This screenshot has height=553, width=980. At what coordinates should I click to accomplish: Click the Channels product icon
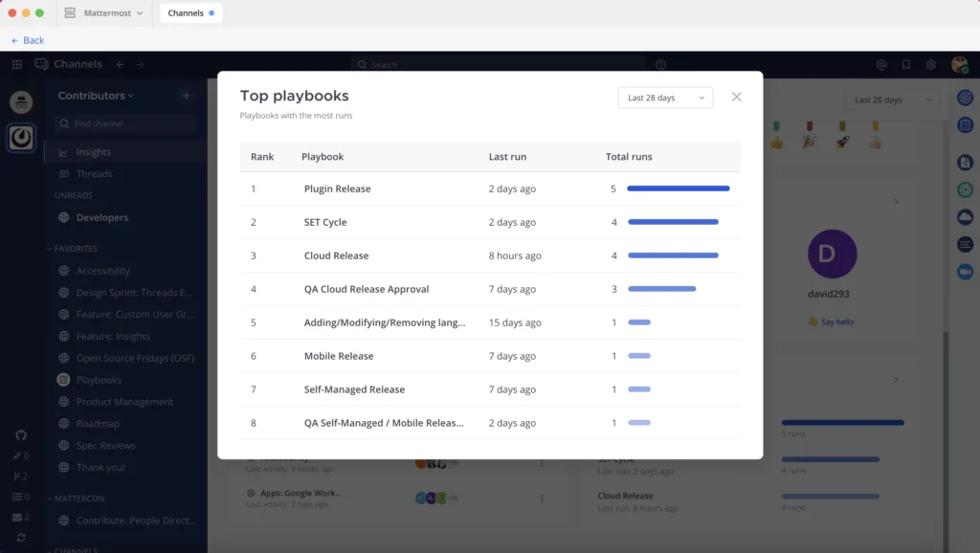pos(41,64)
